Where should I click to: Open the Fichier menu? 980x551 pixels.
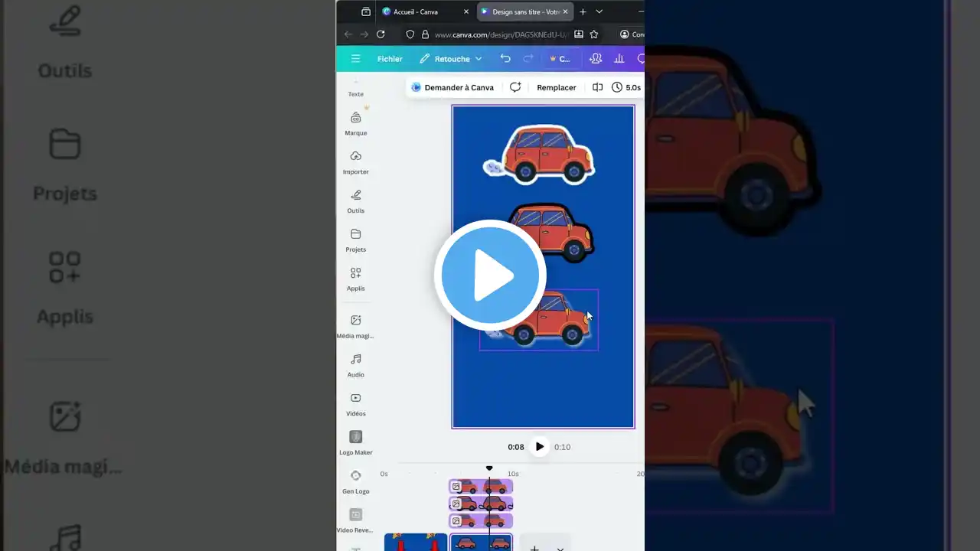[390, 59]
